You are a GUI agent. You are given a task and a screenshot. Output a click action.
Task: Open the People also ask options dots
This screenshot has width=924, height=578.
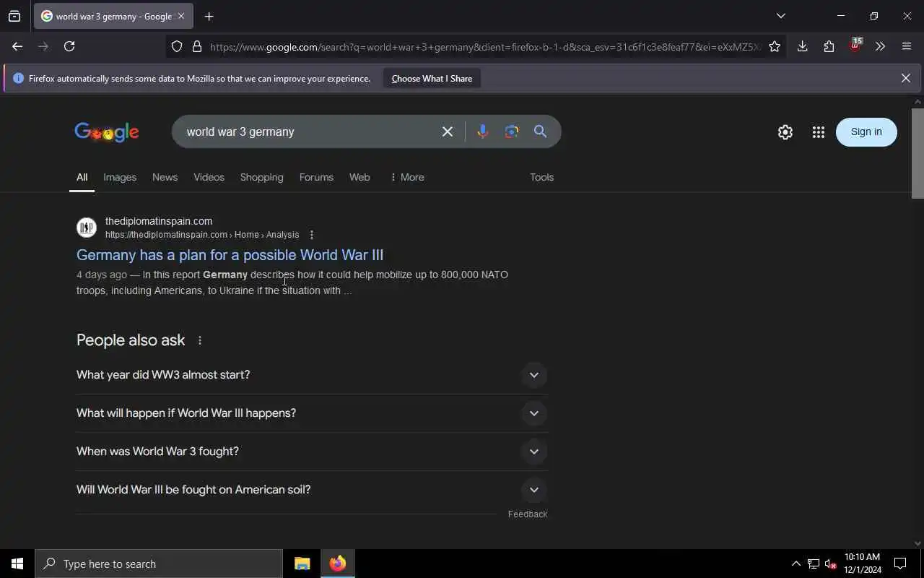(x=200, y=340)
